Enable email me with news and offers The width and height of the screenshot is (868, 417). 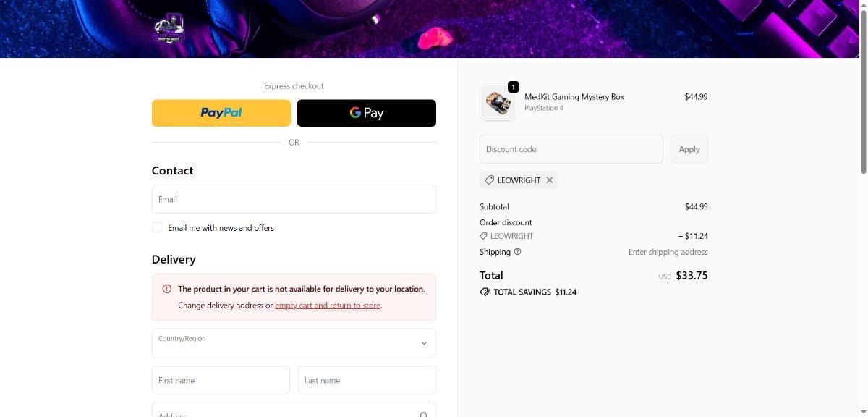click(157, 227)
